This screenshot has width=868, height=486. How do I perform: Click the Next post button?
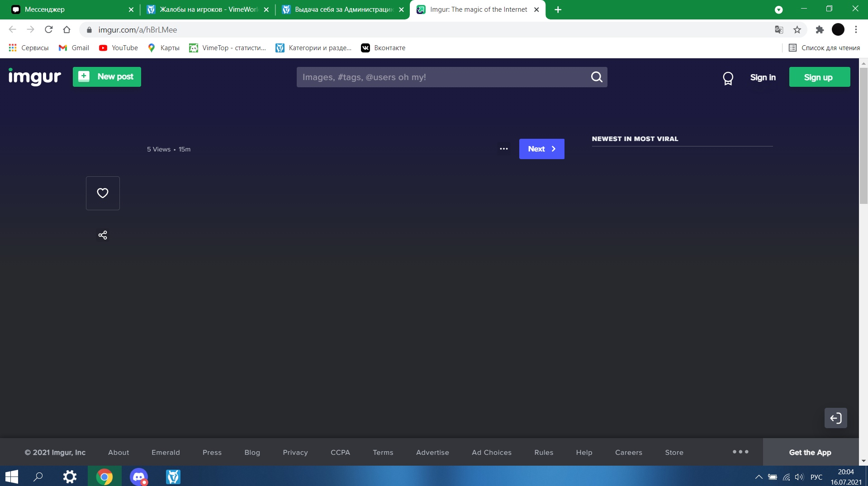(x=541, y=149)
